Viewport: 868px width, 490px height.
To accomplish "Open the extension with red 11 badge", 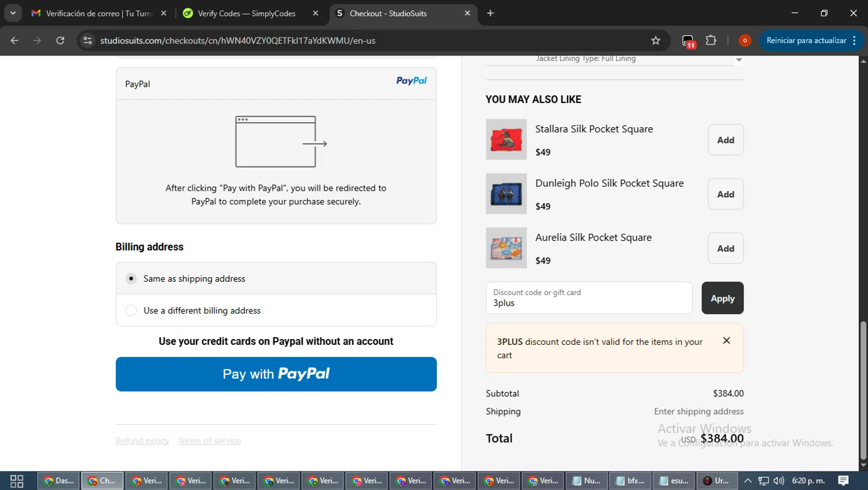I will pos(688,41).
